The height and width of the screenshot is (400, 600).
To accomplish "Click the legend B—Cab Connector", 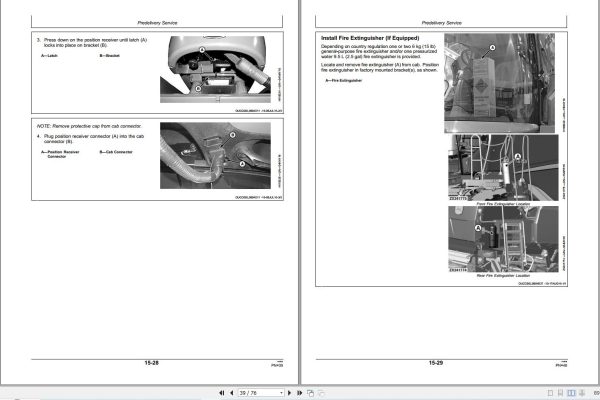I will point(116,152).
